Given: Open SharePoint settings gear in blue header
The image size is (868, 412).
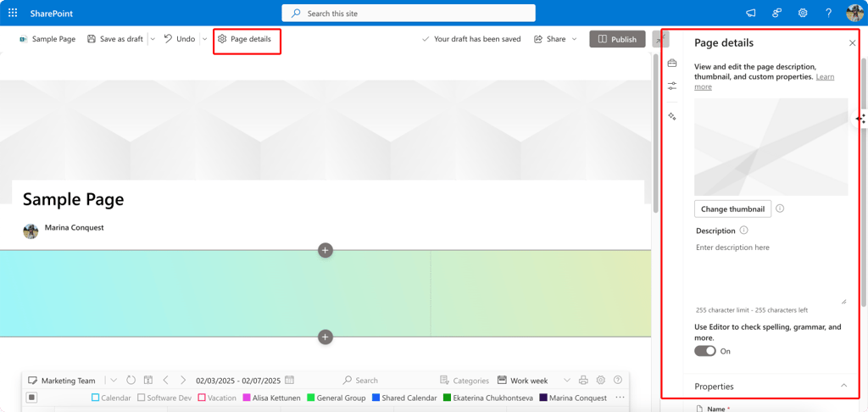Looking at the screenshot, I should 802,14.
